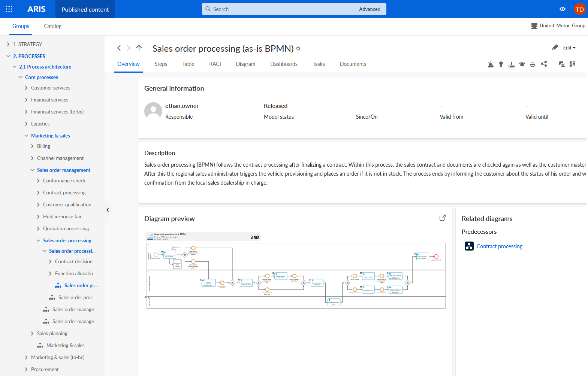The width and height of the screenshot is (588, 376).
Task: Collapse the Core processes node
Action: 20,77
